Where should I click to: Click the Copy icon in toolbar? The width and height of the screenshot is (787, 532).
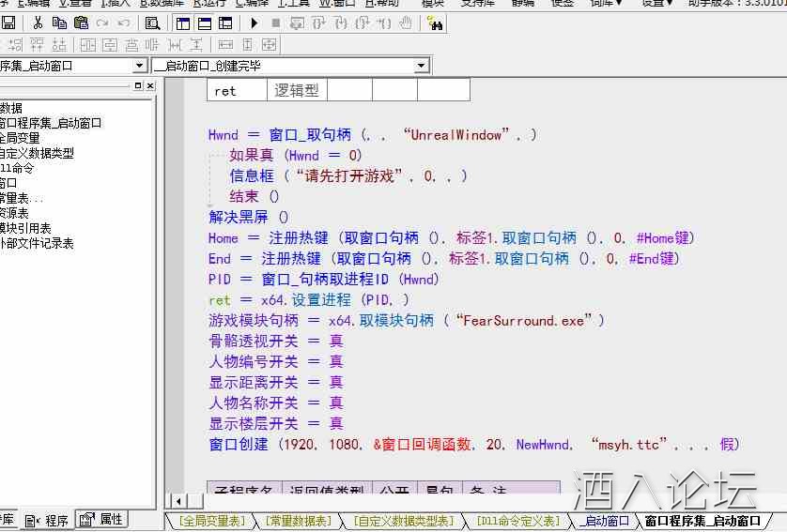[59, 23]
